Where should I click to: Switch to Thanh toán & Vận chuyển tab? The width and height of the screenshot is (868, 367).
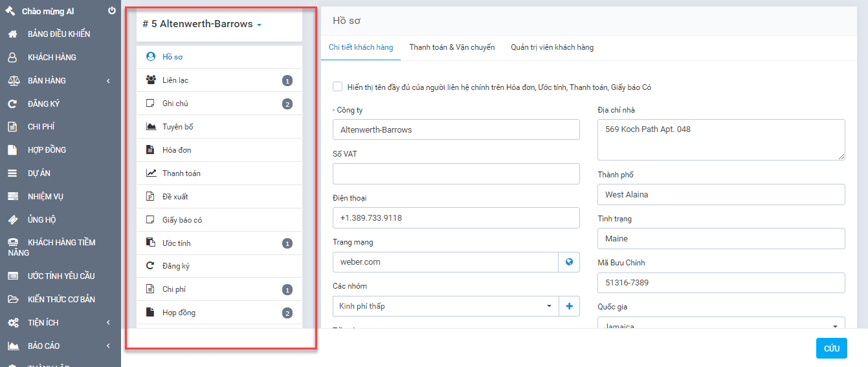pos(452,47)
